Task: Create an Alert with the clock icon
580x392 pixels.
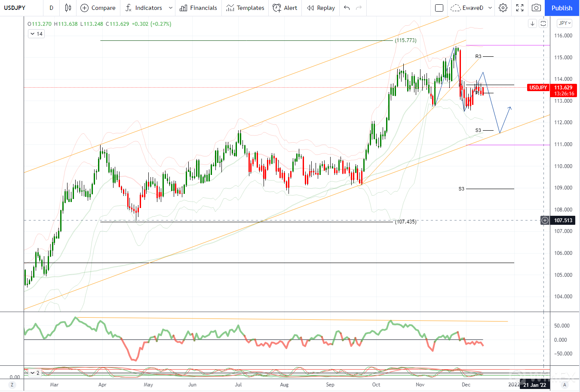Action: point(285,8)
